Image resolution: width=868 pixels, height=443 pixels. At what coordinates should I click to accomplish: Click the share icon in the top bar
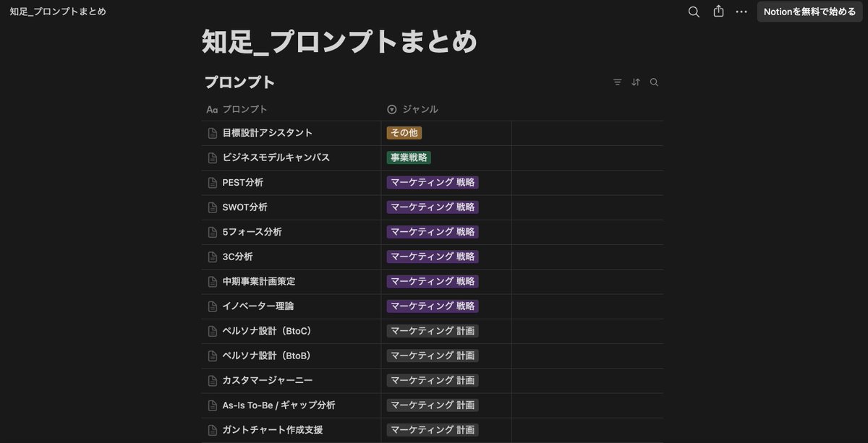(718, 12)
